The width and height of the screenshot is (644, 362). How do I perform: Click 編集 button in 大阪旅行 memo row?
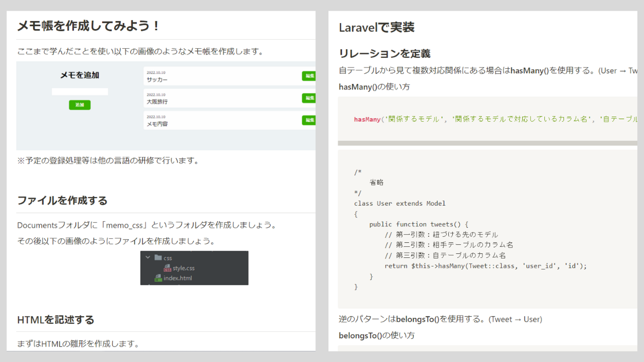pos(309,98)
